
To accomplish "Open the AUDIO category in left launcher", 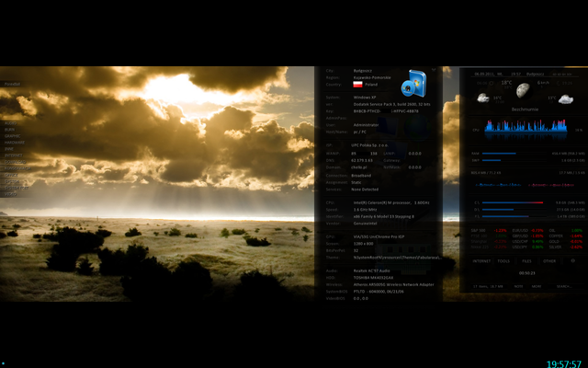I will click(x=10, y=123).
